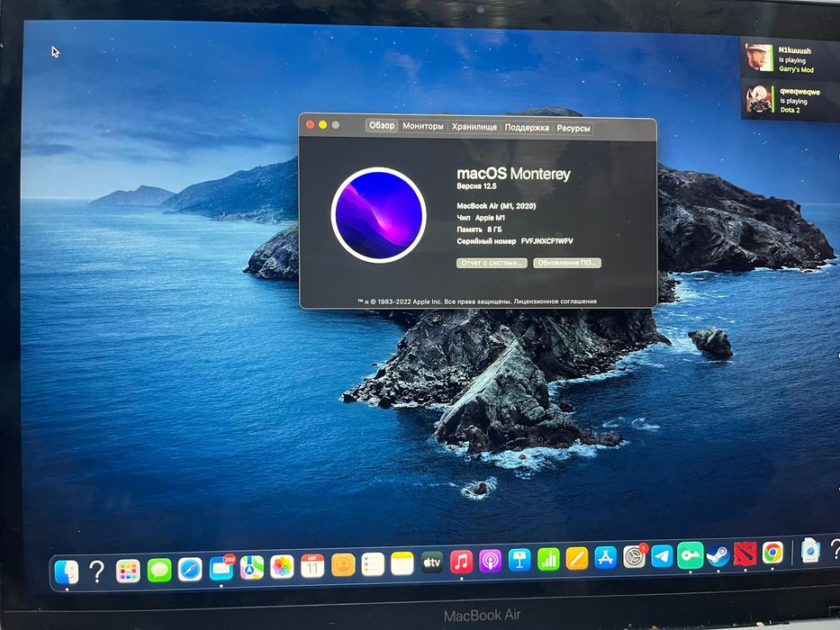Open Launchpad in the dock

pyautogui.click(x=128, y=571)
